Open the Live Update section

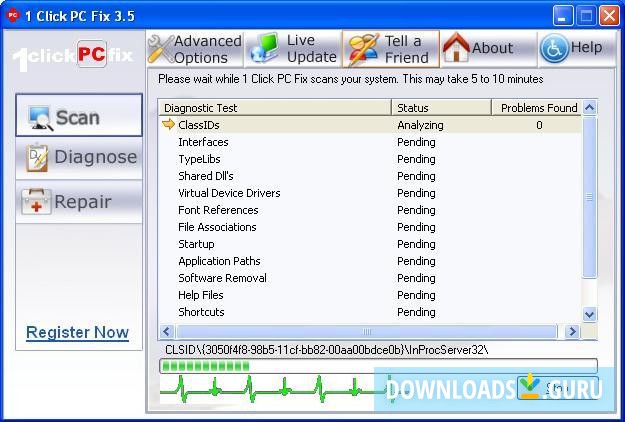(x=293, y=49)
